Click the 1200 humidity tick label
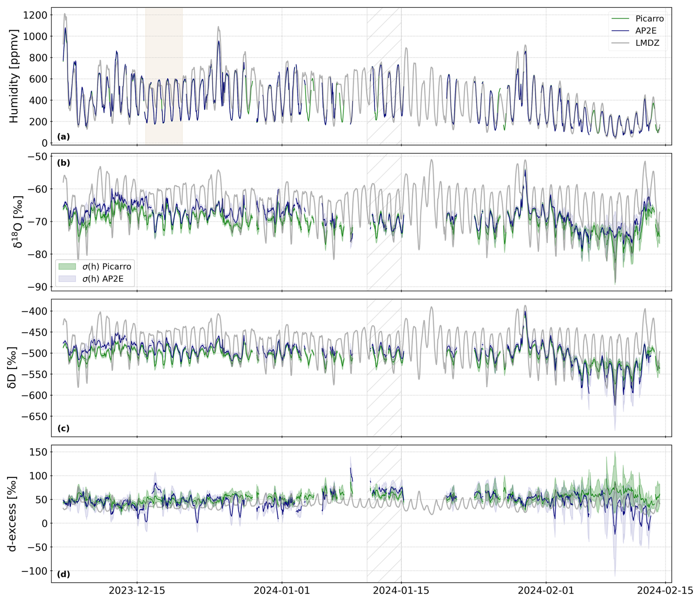 point(35,15)
